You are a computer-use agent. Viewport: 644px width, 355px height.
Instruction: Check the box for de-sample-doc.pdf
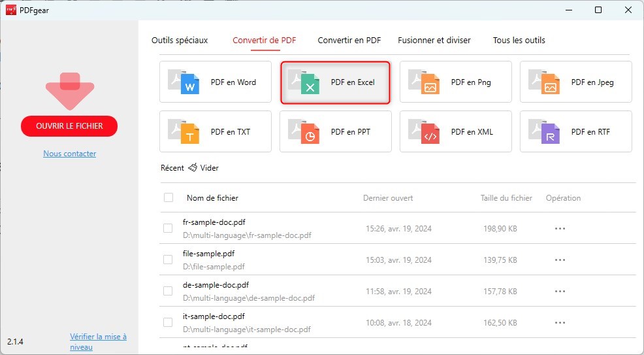168,291
